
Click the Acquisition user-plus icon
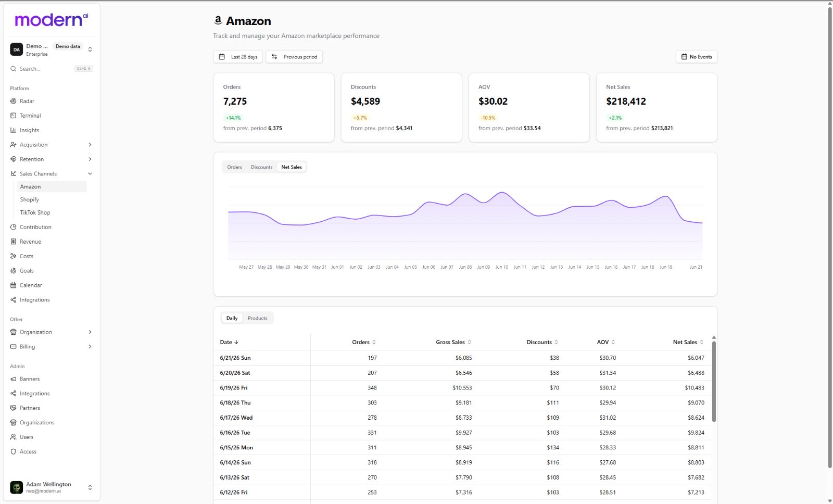click(14, 145)
